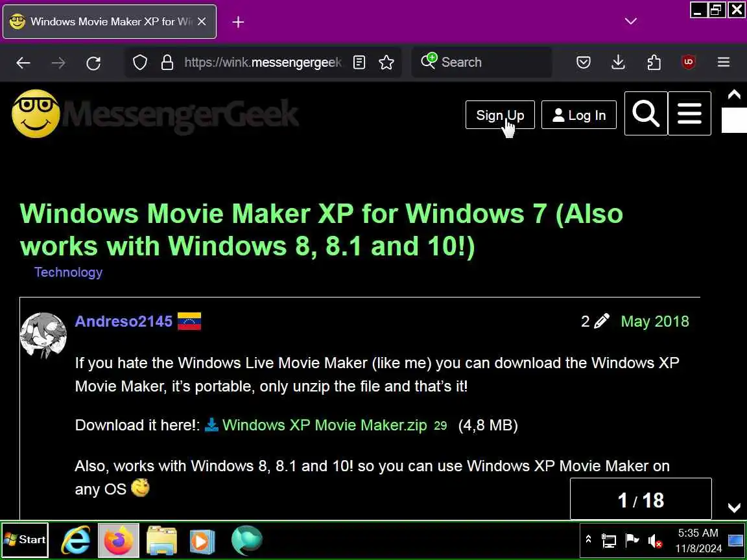
Task: Open the teal sphere app on taskbar
Action: [247, 540]
